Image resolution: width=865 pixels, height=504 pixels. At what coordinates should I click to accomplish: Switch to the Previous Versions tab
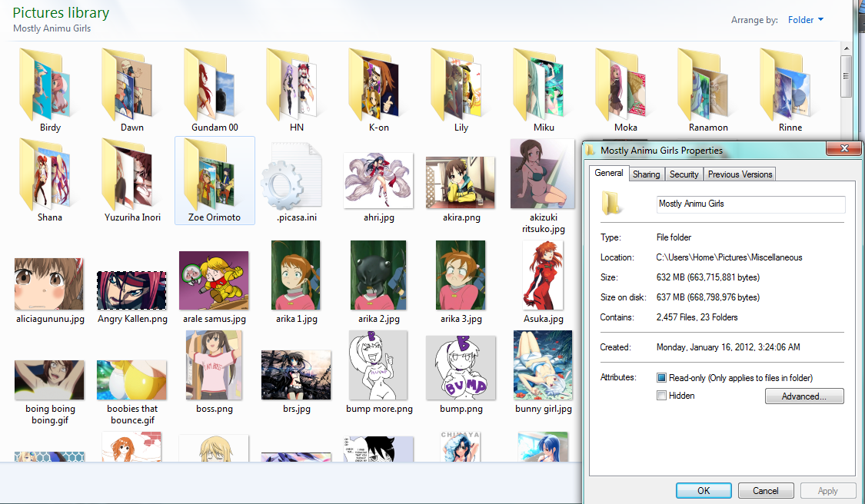tap(740, 174)
